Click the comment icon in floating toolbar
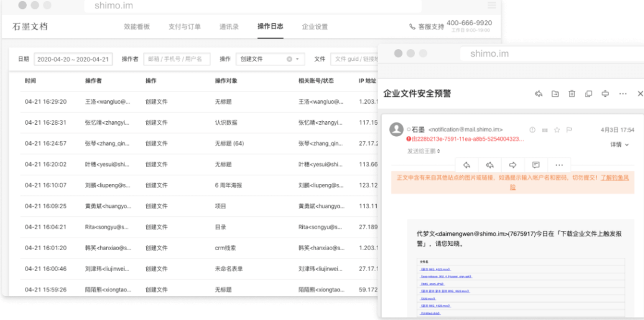This screenshot has height=320, width=644. click(x=535, y=165)
